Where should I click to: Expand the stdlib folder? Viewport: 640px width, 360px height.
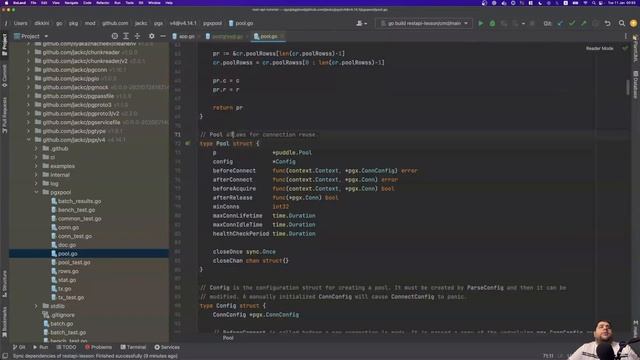coord(36,306)
